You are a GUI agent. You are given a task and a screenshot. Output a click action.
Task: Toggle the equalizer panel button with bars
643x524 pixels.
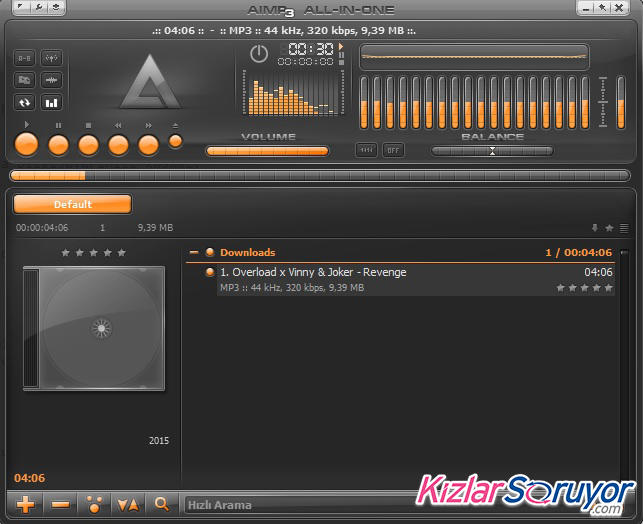(x=51, y=103)
